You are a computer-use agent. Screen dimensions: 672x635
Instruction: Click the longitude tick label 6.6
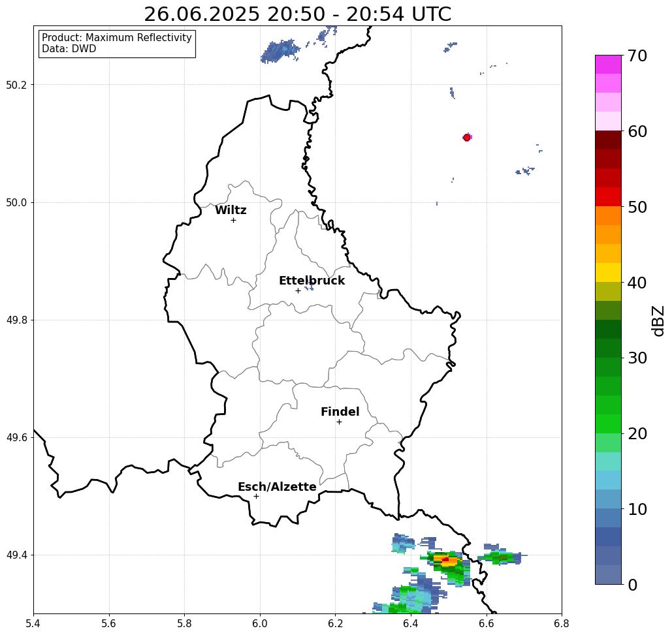click(487, 623)
